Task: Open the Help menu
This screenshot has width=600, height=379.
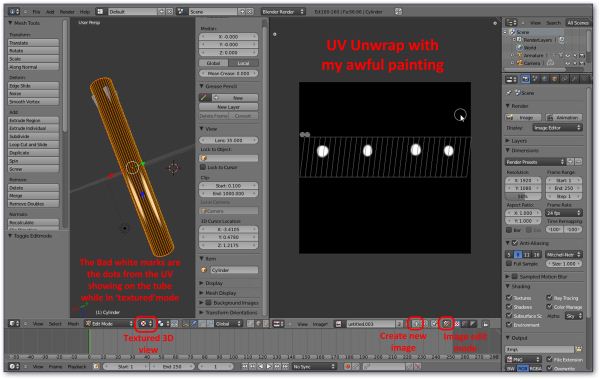Action: (85, 12)
